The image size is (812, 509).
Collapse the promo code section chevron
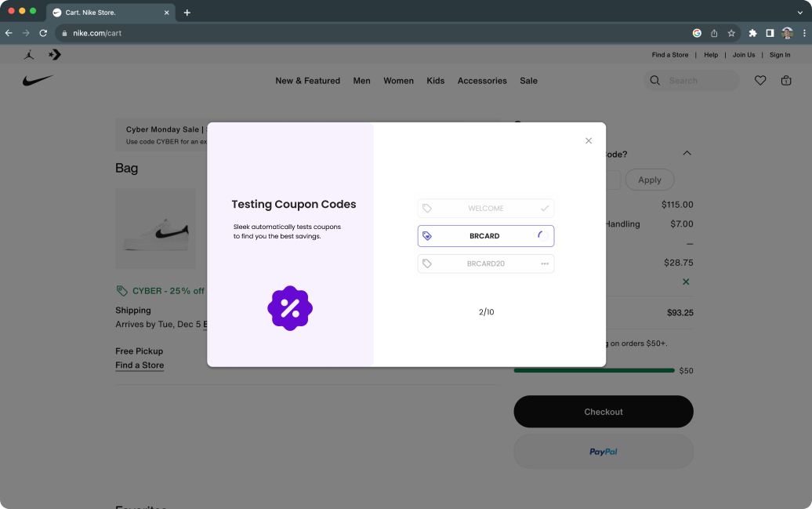[x=687, y=153]
